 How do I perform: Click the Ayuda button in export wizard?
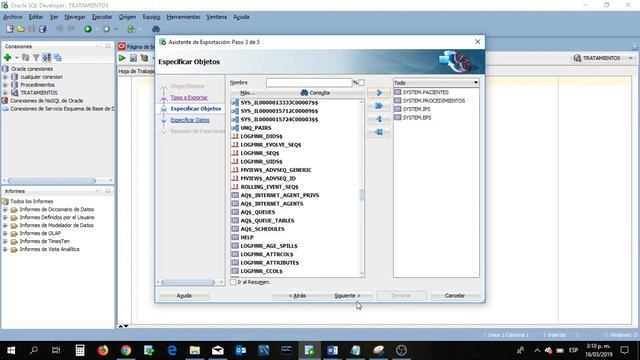pyautogui.click(x=184, y=296)
